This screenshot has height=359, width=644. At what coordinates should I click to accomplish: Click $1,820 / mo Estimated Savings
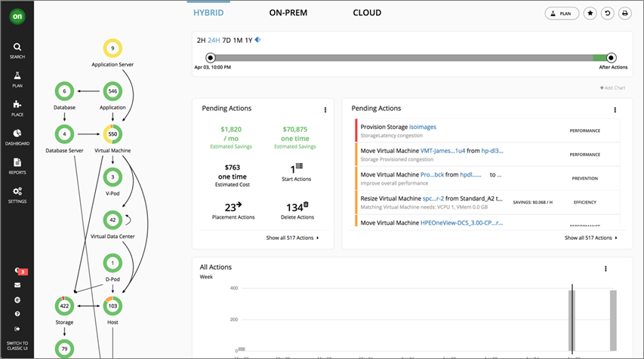(231, 137)
